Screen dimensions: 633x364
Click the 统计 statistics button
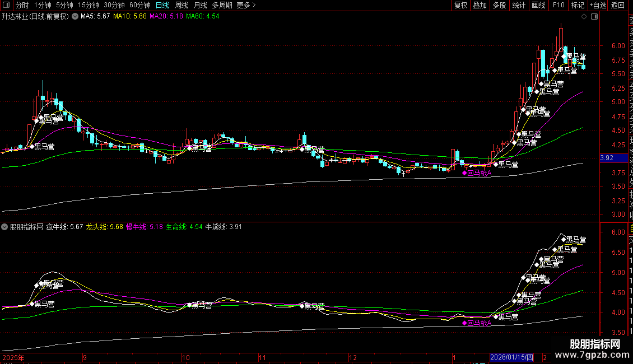[x=519, y=6]
